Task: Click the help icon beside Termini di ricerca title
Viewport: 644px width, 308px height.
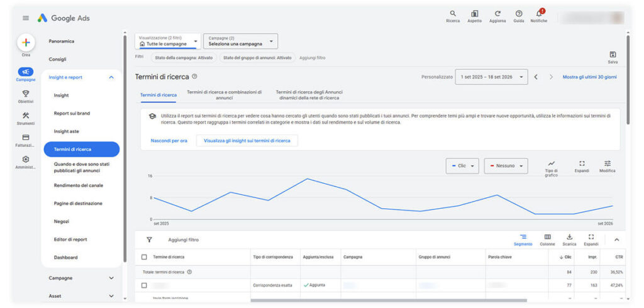Action: coord(195,77)
